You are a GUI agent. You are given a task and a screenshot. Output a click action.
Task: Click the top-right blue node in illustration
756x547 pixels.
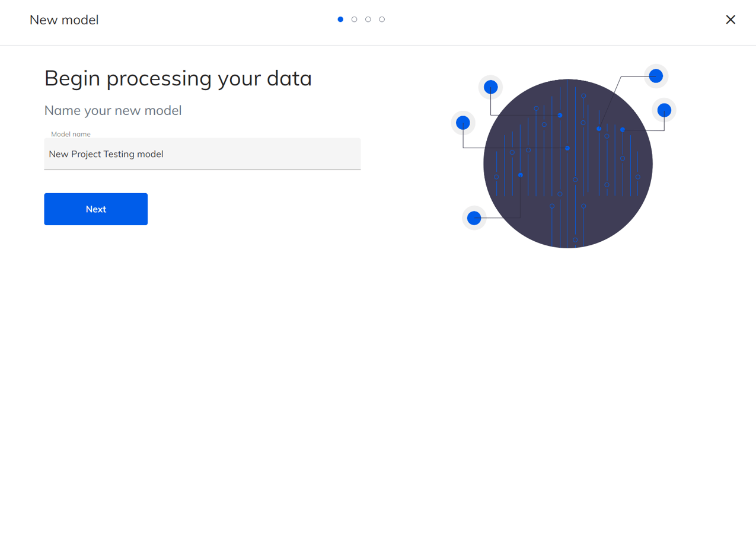click(656, 76)
